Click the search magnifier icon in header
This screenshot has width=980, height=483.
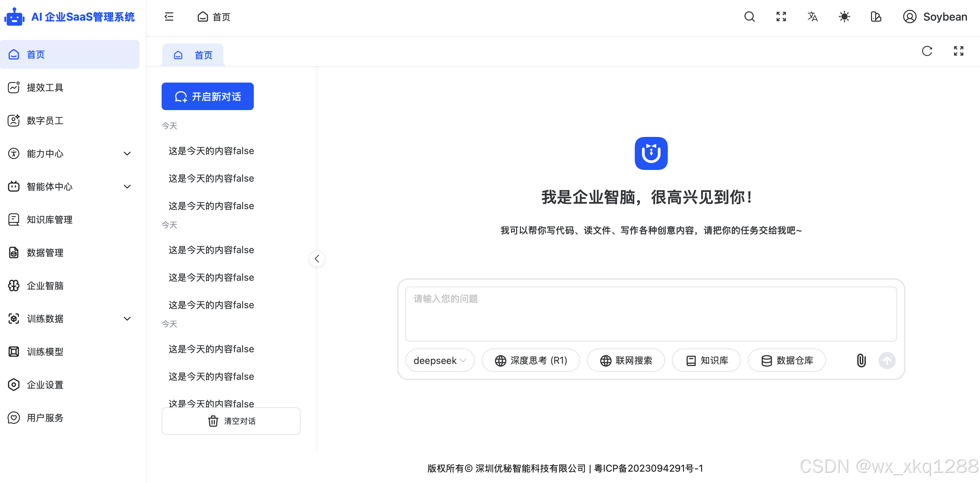[x=749, y=17]
